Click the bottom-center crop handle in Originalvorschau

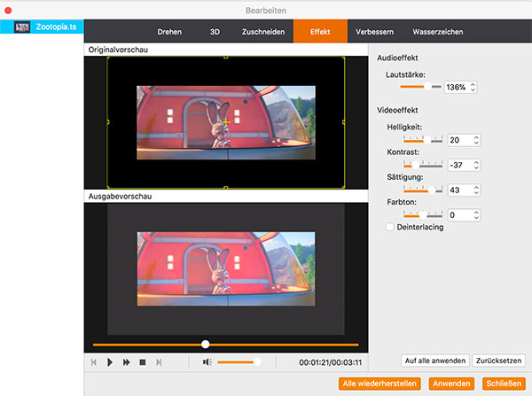225,187
